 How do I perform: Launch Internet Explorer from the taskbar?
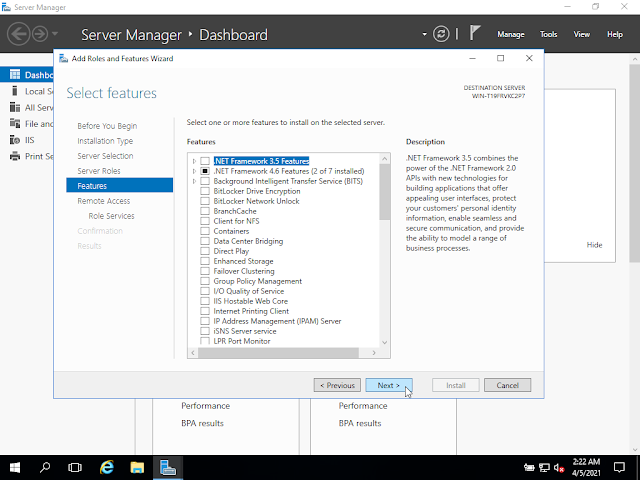107,467
